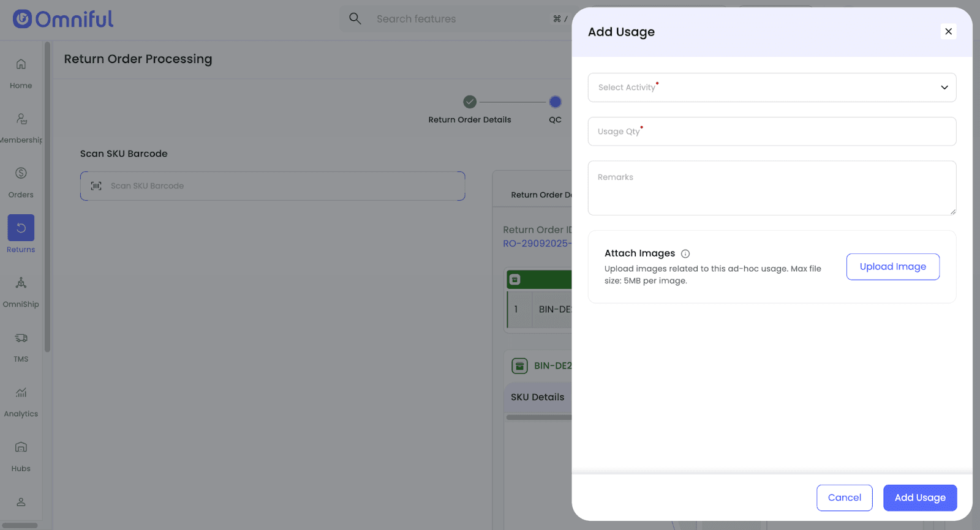The height and width of the screenshot is (530, 980).
Task: Select the Returns sidebar icon
Action: [21, 228]
